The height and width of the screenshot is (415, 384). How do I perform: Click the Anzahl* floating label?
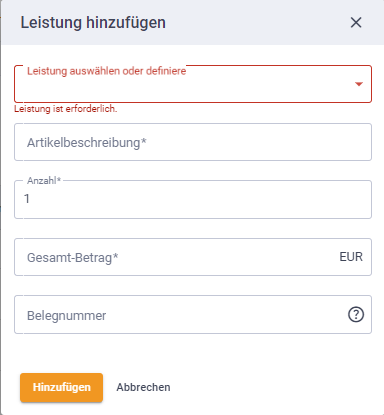click(x=44, y=181)
